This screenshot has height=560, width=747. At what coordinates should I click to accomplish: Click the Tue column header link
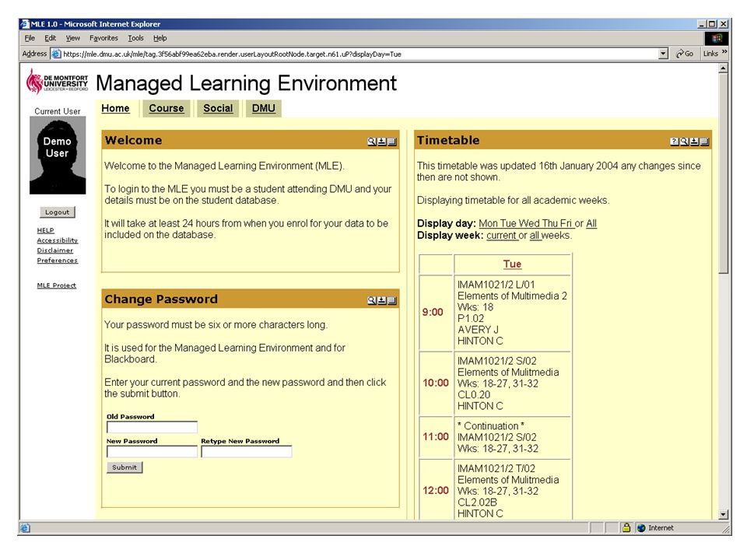(512, 264)
